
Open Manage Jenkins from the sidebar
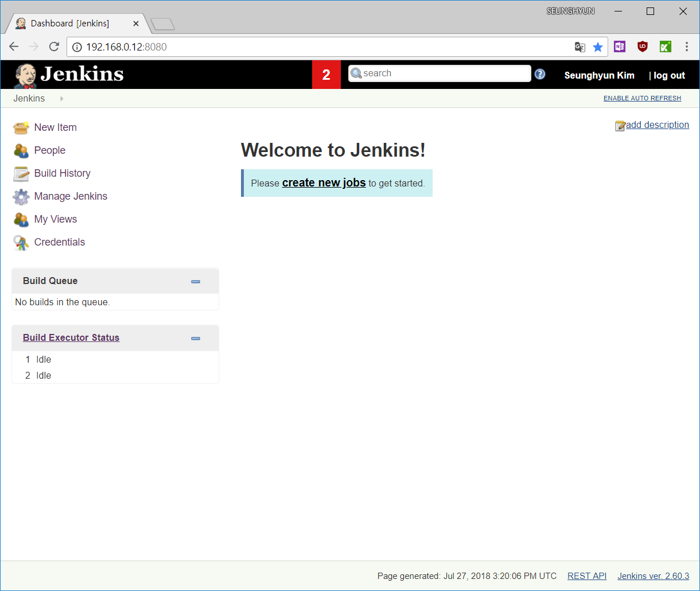pos(70,196)
